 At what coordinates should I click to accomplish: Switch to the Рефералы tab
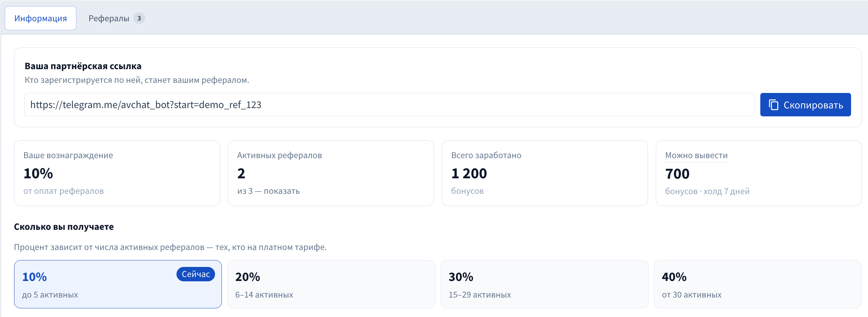116,18
